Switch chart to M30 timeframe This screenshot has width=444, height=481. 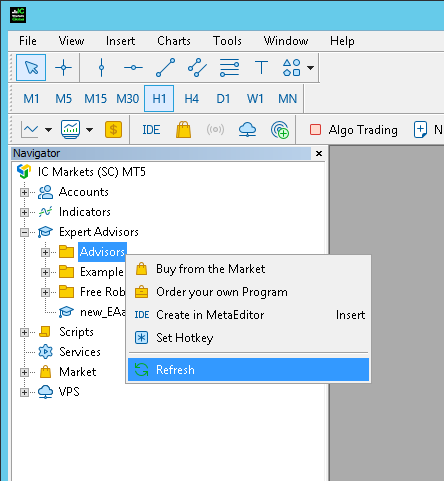(x=127, y=99)
